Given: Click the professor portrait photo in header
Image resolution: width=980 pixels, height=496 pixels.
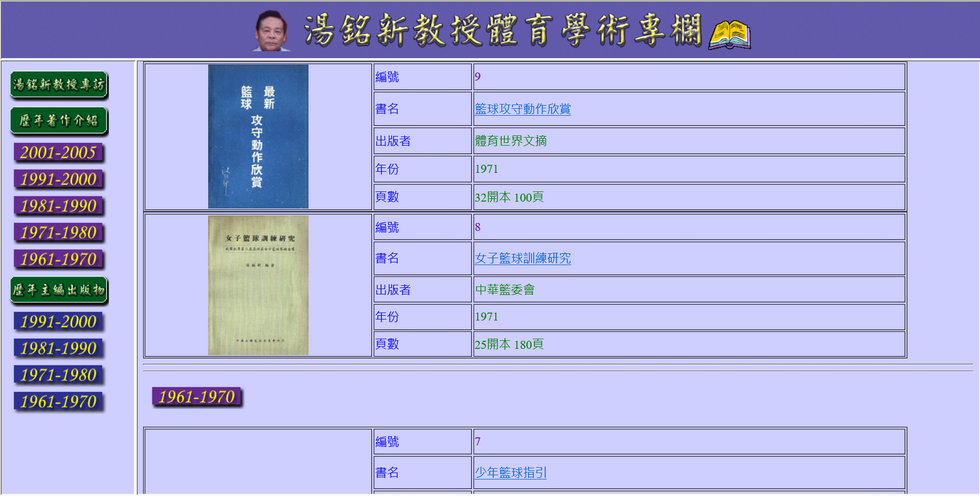Looking at the screenshot, I should tap(271, 31).
